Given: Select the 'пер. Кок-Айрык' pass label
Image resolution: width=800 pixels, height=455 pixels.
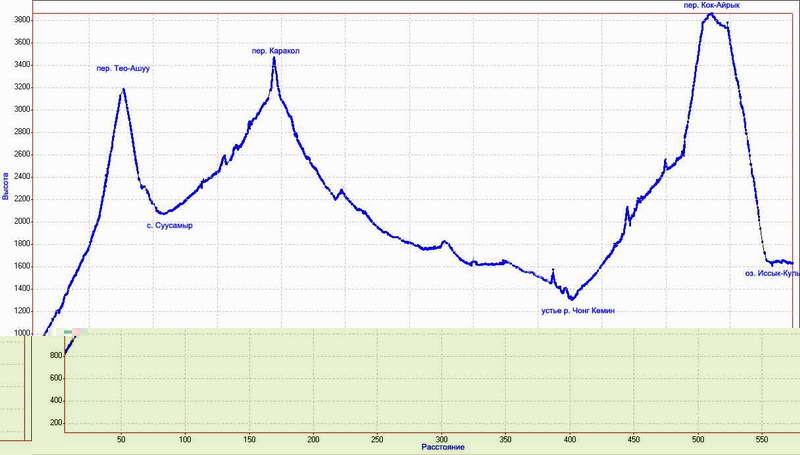Looking at the screenshot, I should (711, 6).
